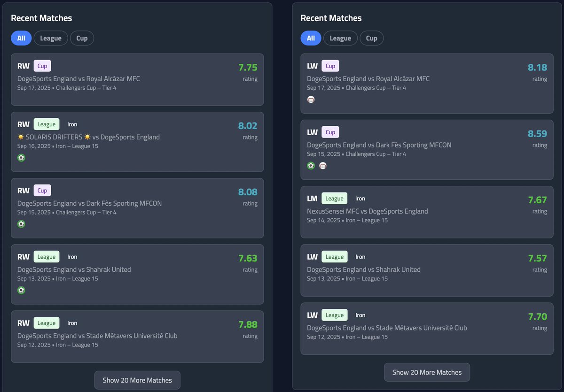Viewport: 564px width, 392px height.
Task: Click the soccer ball icon in the RW Shahrak United match
Action: (21, 290)
